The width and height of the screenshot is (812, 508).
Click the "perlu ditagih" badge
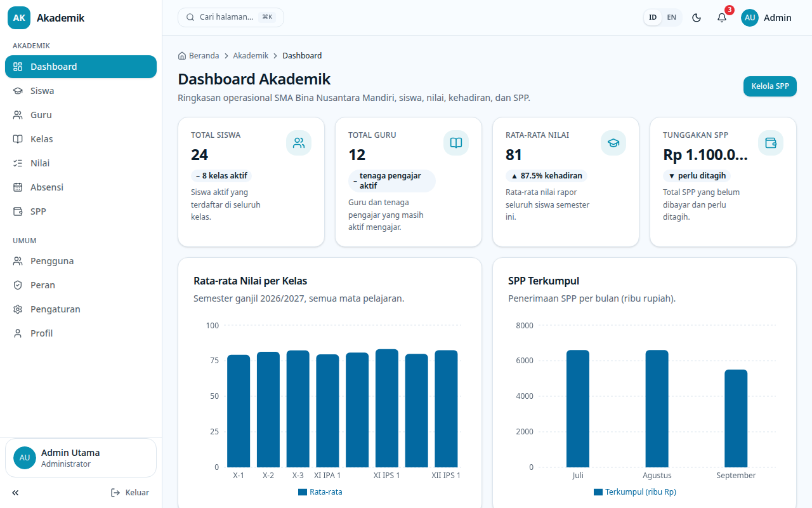click(697, 176)
